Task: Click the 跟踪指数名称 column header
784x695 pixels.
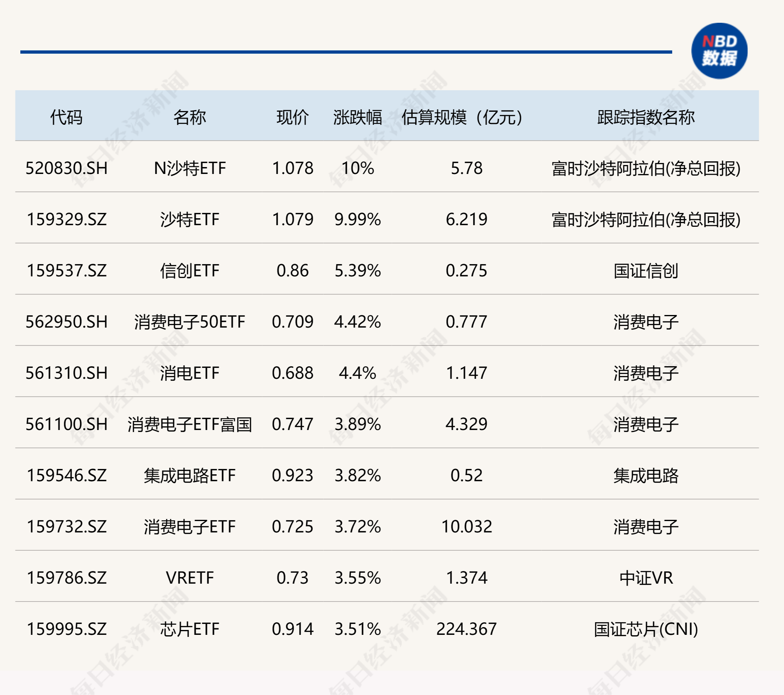Action: tap(646, 117)
